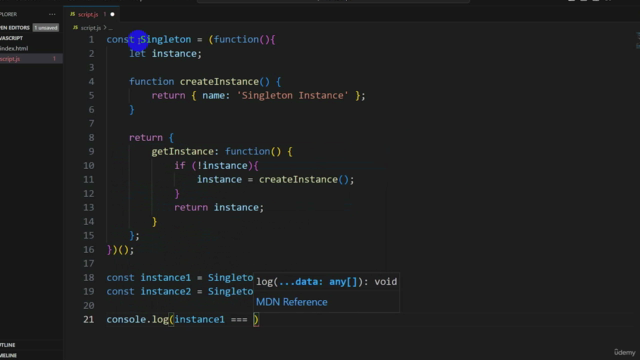640x360 pixels.
Task: Click '!instance' condition on line 10
Action: click(222, 166)
